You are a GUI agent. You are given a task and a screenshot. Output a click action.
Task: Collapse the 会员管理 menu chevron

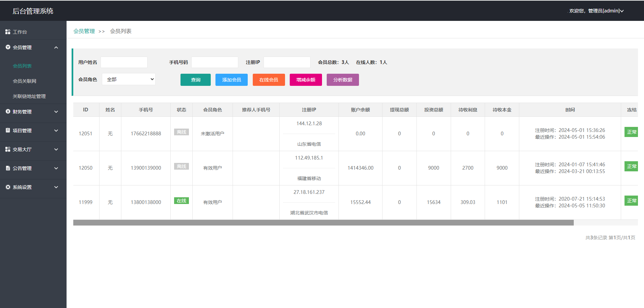pyautogui.click(x=56, y=47)
